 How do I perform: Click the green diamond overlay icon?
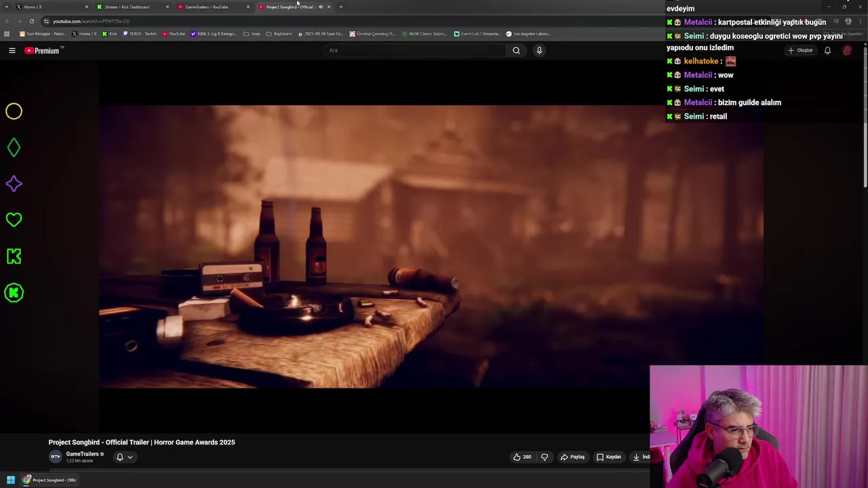coord(14,147)
